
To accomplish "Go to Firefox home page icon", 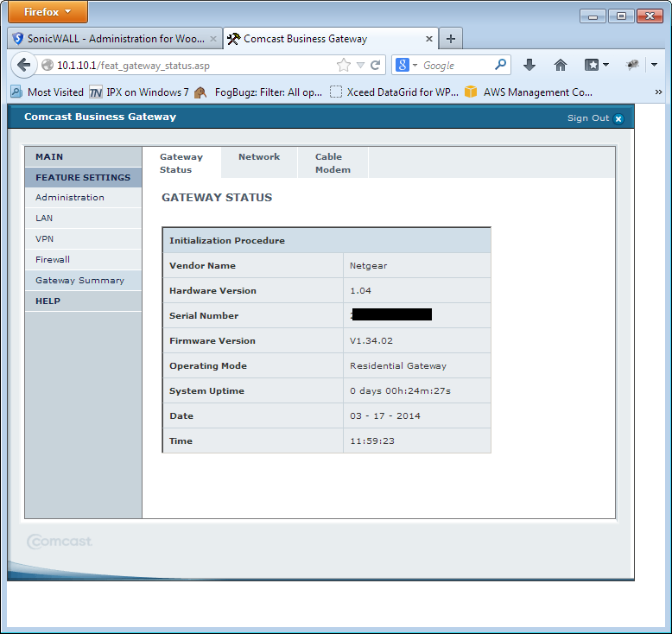I will coord(560,65).
